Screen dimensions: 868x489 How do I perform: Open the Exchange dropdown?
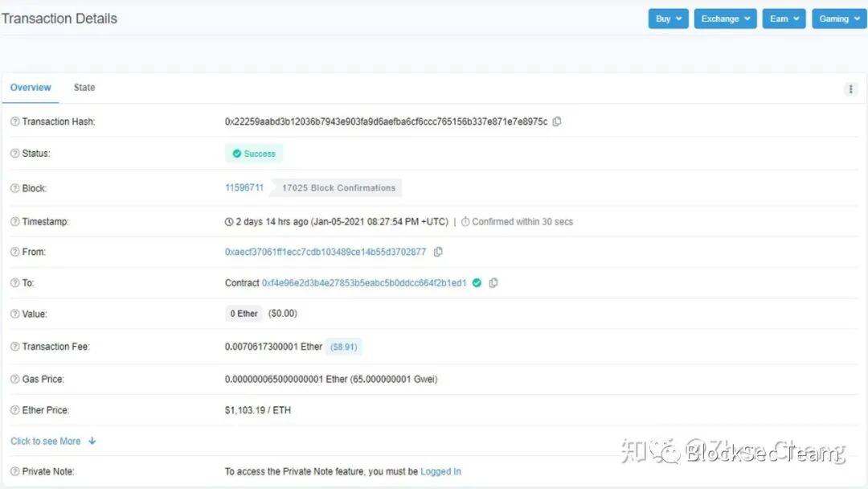[725, 18]
